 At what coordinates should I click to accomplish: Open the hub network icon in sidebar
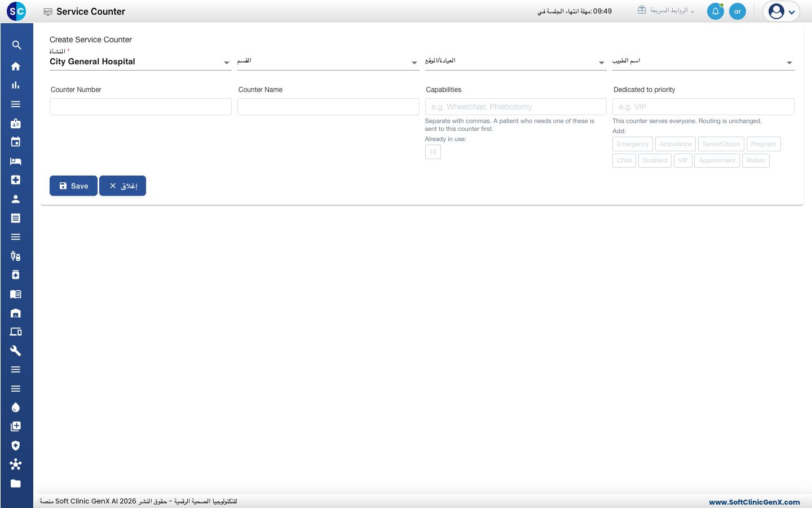pos(16,465)
